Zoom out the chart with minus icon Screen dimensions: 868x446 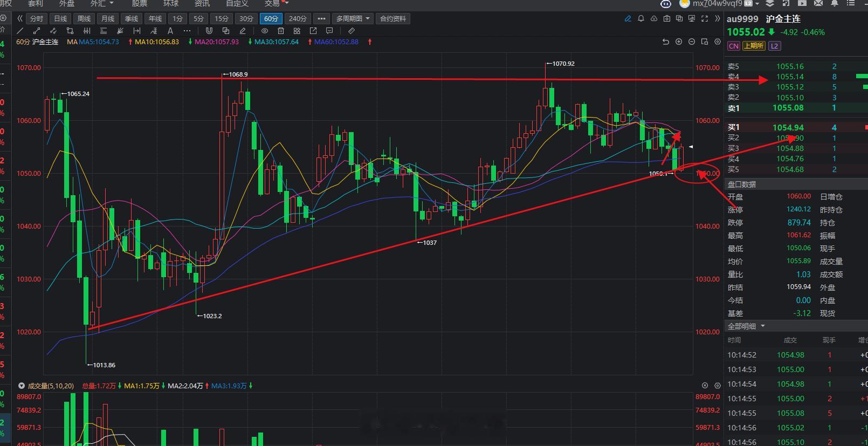coord(692,42)
